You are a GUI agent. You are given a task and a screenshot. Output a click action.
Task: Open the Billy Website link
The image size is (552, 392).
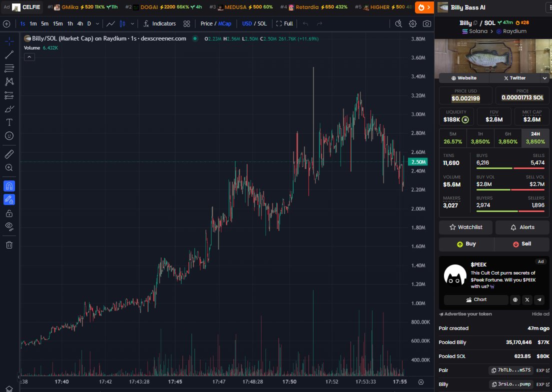(x=464, y=78)
